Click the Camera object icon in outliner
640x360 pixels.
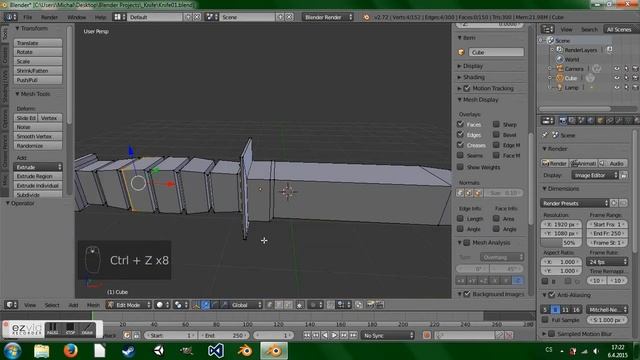(x=560, y=69)
